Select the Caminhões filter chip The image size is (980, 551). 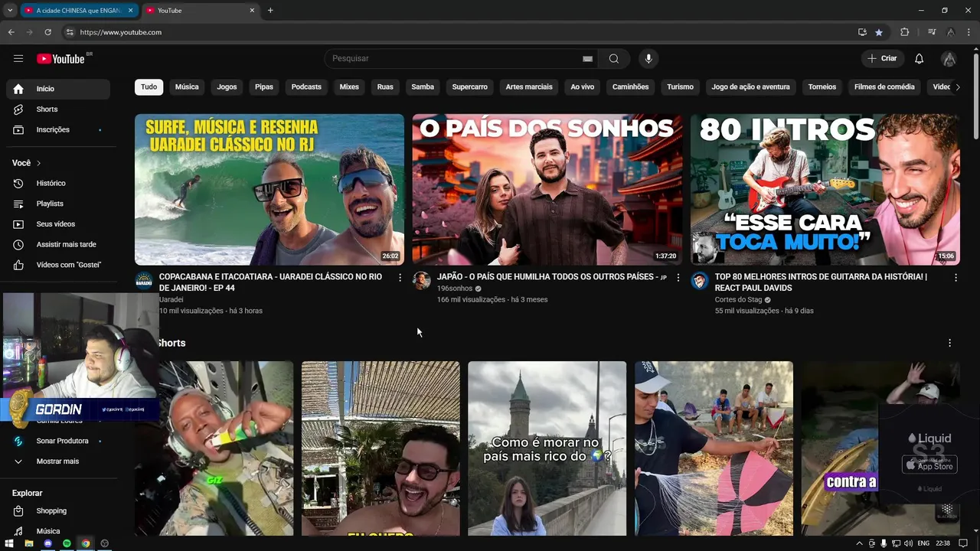631,87
